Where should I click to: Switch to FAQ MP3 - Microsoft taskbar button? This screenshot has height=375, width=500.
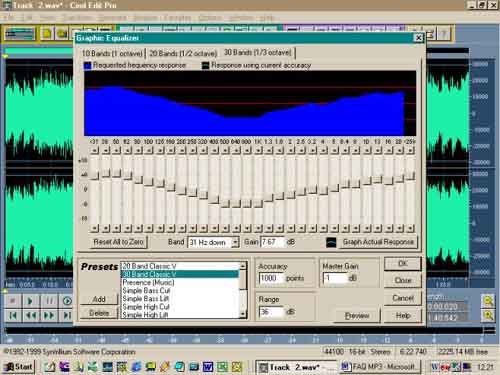[380, 367]
